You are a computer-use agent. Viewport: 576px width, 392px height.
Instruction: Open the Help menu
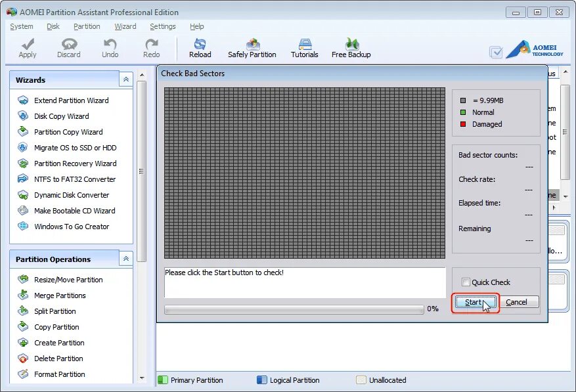coord(196,26)
